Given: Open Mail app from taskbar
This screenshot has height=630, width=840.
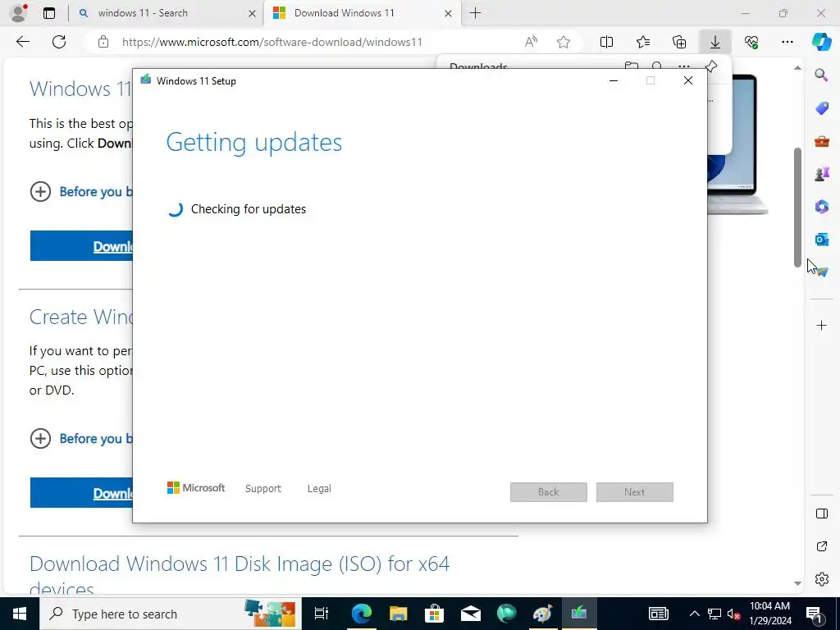Looking at the screenshot, I should 470,614.
